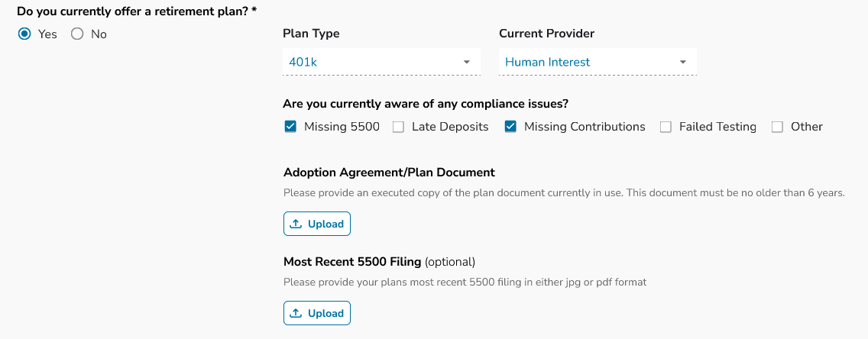Click the "Other" label text
This screenshot has width=868, height=339.
(806, 127)
